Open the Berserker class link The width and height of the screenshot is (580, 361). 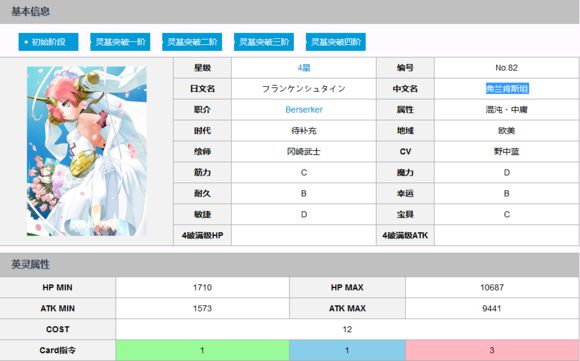304,110
